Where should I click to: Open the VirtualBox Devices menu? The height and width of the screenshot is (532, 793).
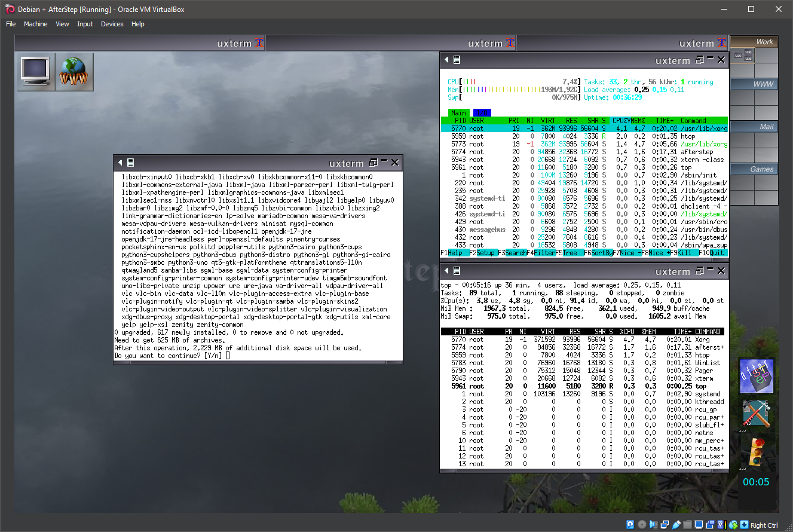112,24
